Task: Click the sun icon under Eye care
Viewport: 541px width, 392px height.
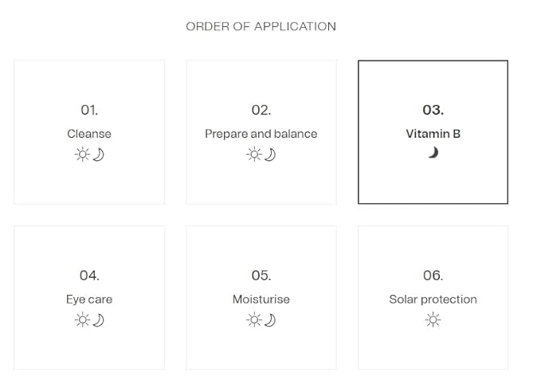Action: point(82,320)
